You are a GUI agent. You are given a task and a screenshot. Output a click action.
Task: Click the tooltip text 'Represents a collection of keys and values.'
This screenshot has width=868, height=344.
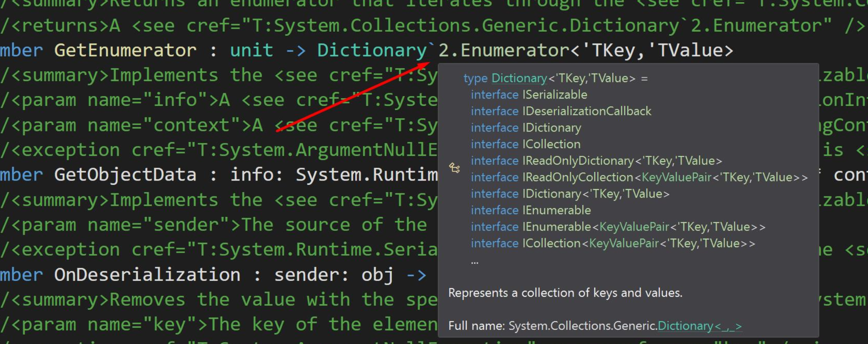[565, 293]
